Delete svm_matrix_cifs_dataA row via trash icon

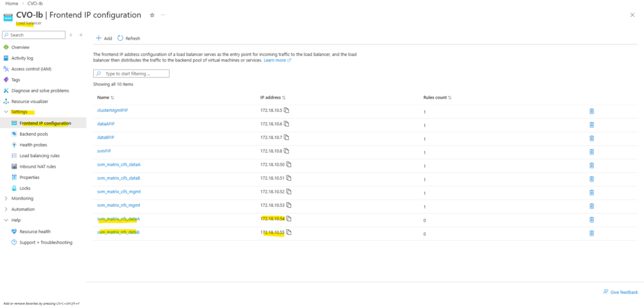(591, 165)
